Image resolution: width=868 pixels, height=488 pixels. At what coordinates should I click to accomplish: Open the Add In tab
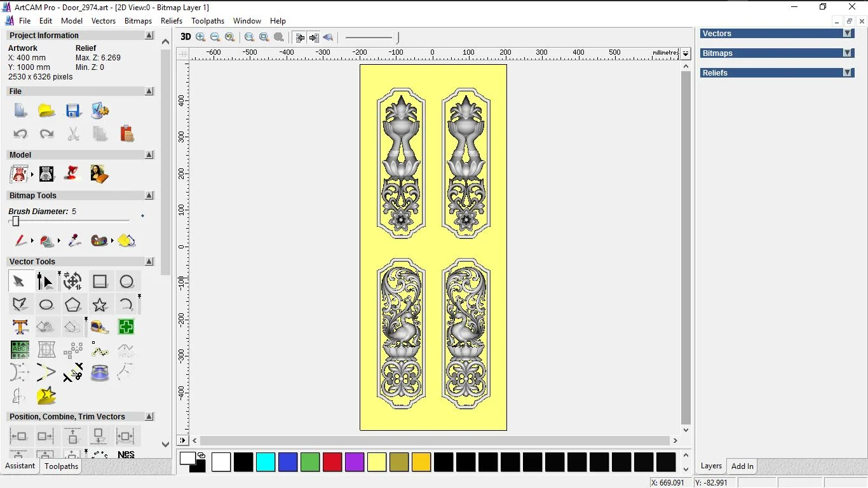pos(742,466)
